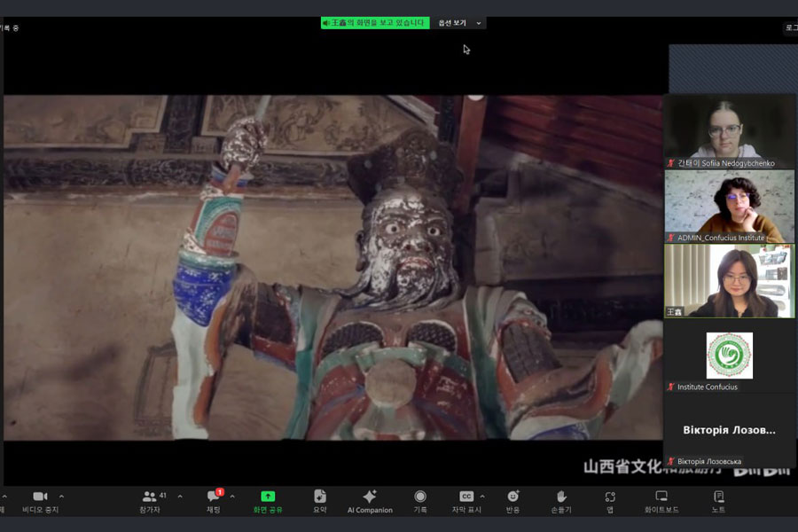The image size is (798, 532).
Task: Open chat with one unread message
Action: tap(213, 502)
